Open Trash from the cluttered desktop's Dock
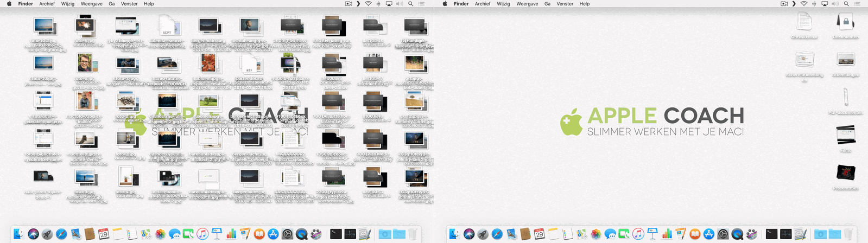 413,234
